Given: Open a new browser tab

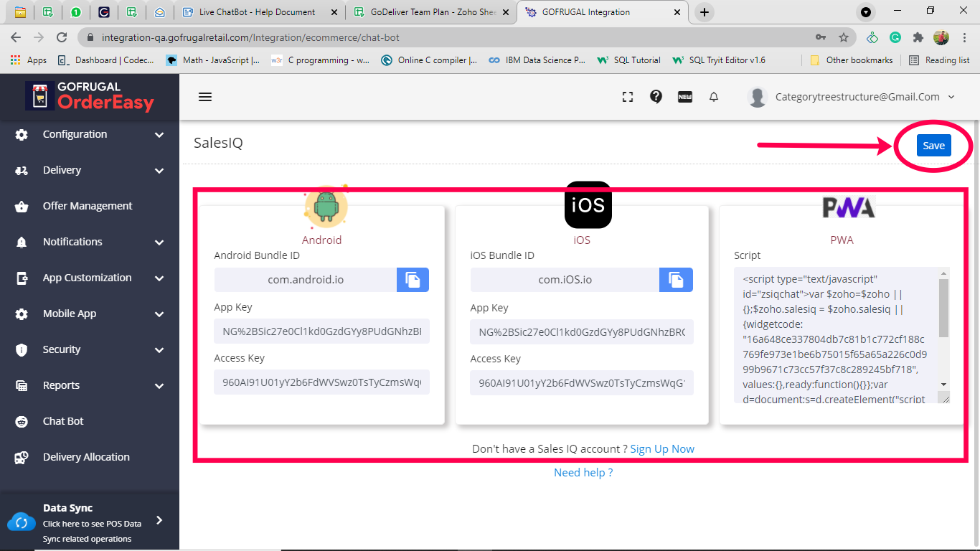Looking at the screenshot, I should pos(705,12).
